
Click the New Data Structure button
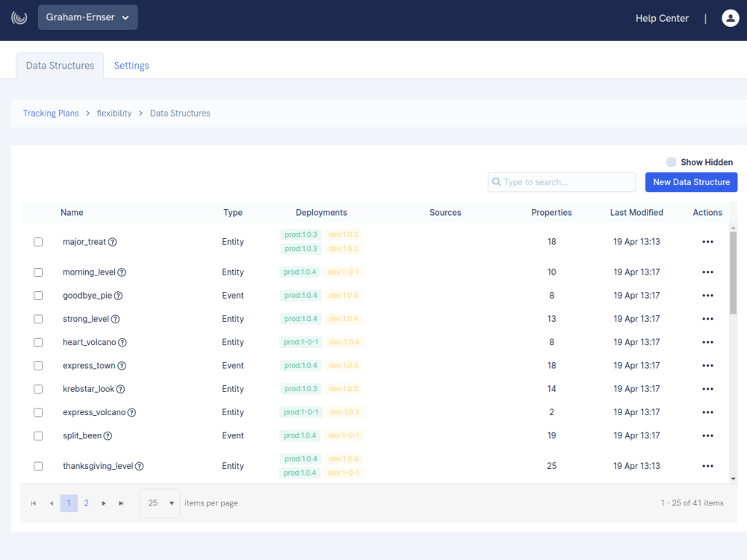pos(691,182)
